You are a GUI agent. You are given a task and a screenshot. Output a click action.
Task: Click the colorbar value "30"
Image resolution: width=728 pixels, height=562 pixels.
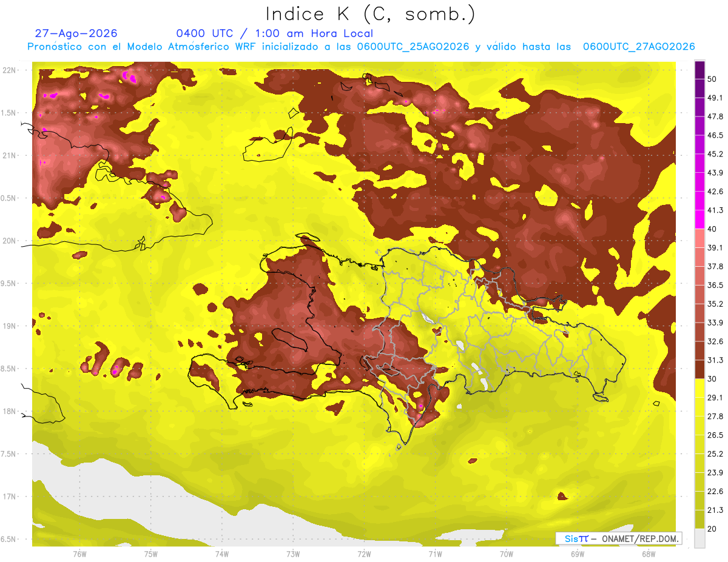click(712, 378)
